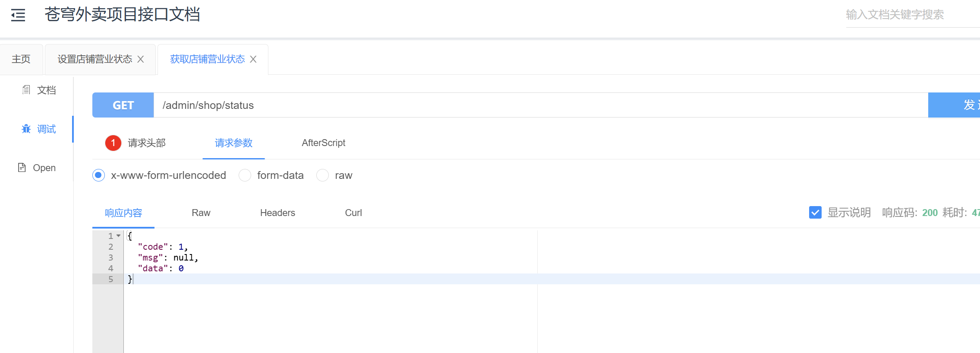The width and height of the screenshot is (980, 353).
Task: Choose the raw radio option
Action: tap(323, 175)
